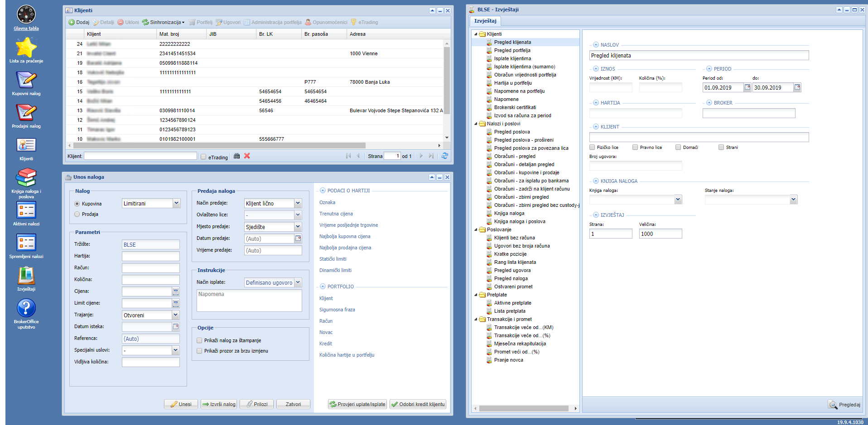The width and height of the screenshot is (868, 425).
Task: Click Pregledaj report button
Action: [844, 405]
